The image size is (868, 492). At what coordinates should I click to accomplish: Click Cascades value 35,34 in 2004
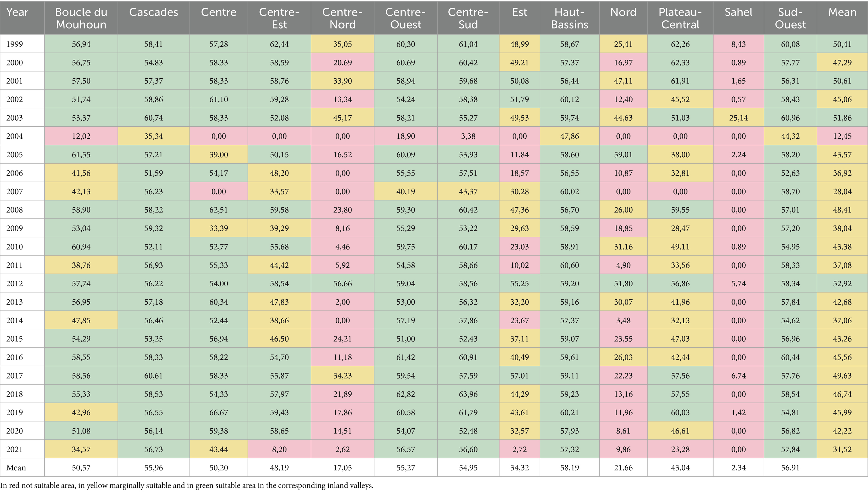154,136
